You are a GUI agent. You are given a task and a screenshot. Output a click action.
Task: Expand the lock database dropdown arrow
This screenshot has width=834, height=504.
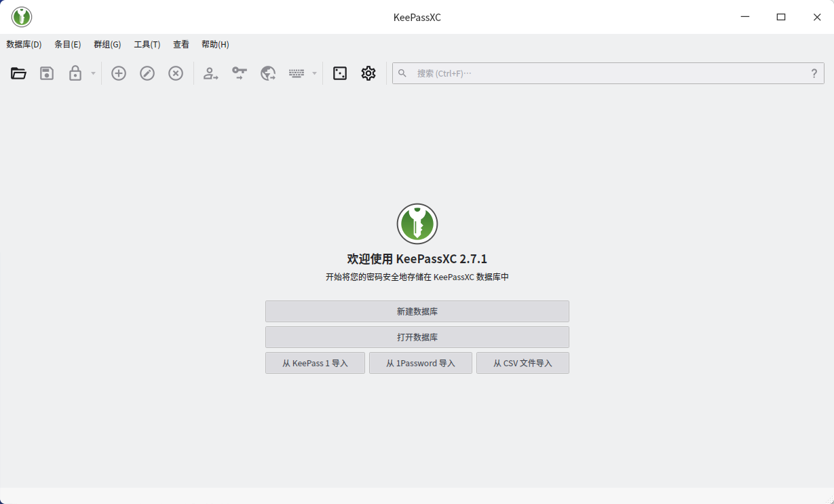pyautogui.click(x=93, y=73)
